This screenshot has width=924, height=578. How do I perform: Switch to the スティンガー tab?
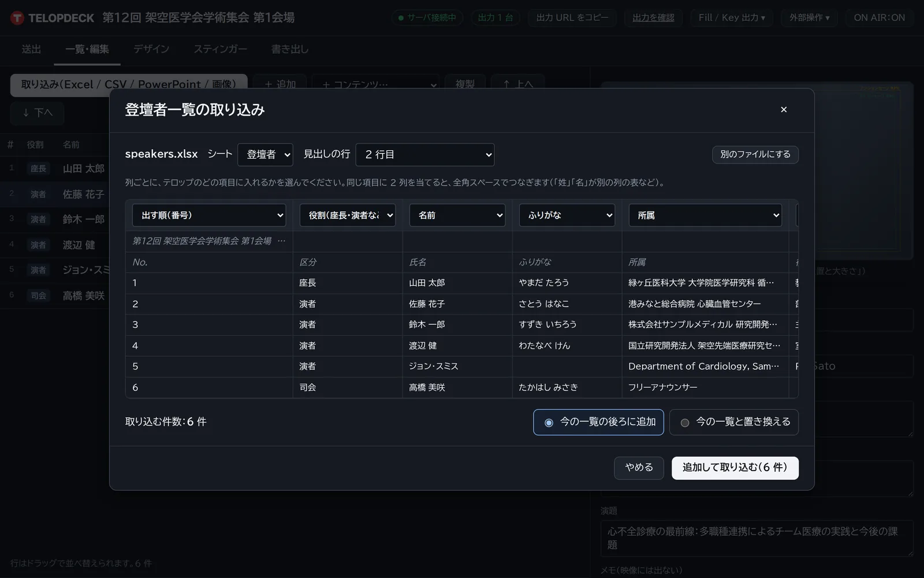click(220, 50)
